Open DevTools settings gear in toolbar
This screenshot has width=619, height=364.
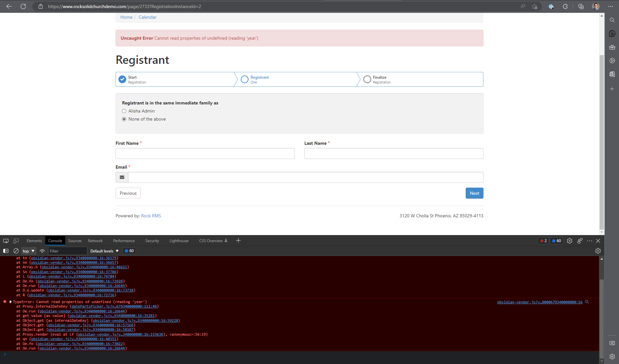pyautogui.click(x=570, y=241)
